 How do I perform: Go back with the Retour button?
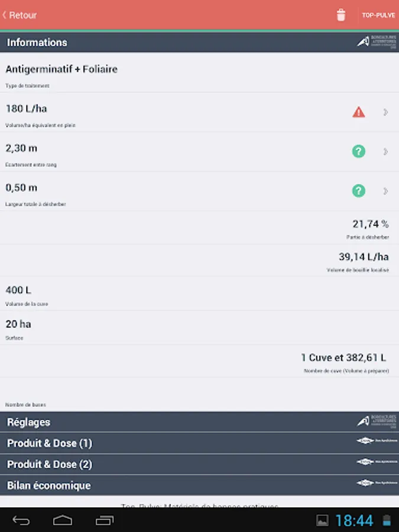coord(20,15)
